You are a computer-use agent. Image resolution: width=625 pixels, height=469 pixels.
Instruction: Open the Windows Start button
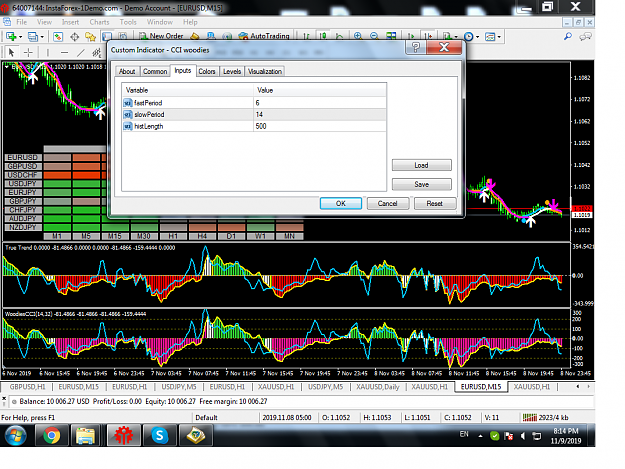(16, 436)
